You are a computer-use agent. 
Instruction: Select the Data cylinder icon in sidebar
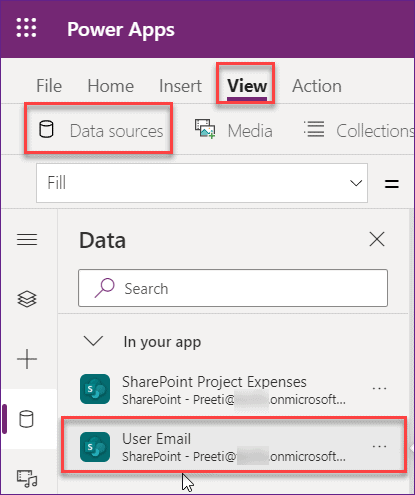pyautogui.click(x=26, y=419)
